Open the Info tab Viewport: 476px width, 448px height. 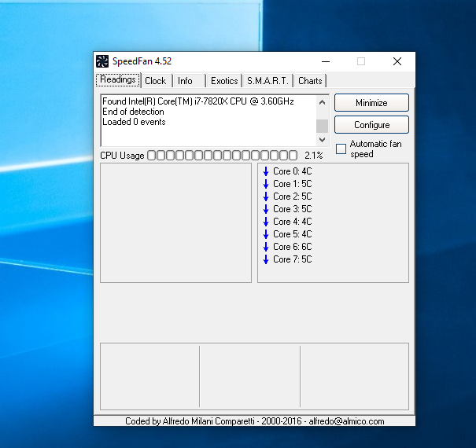pos(189,81)
